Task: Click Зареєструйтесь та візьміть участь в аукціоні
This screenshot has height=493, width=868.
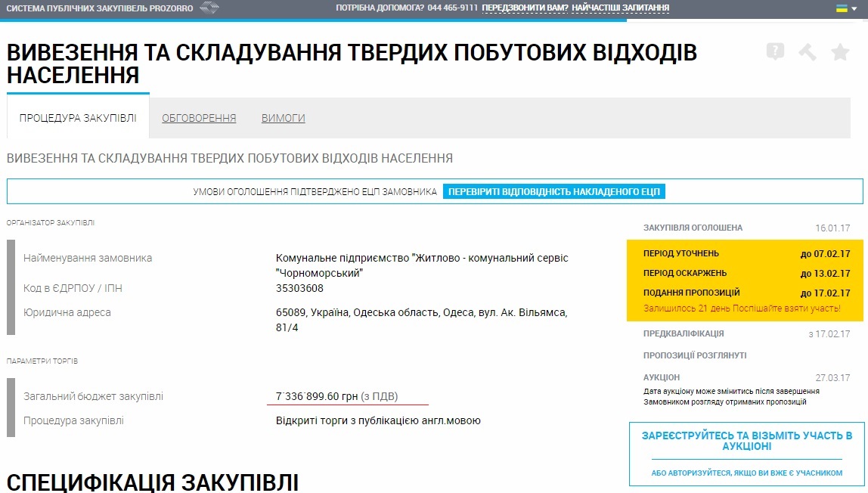Action: (746, 441)
